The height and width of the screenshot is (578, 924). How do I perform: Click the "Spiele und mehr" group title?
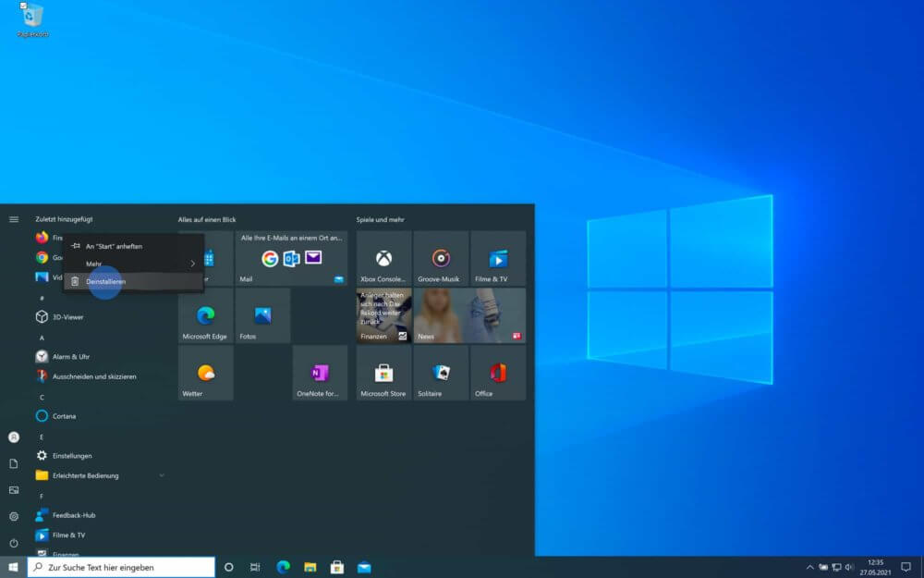[x=380, y=219]
